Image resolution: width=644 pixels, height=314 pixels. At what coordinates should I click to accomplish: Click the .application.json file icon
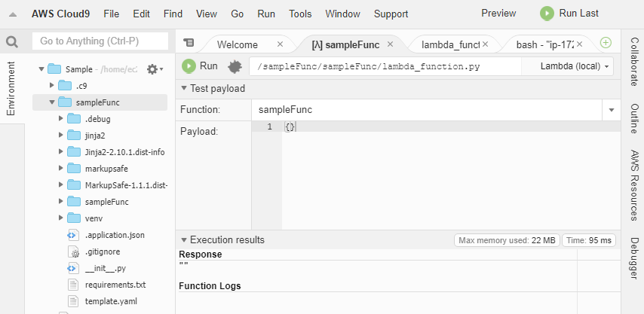coord(72,235)
